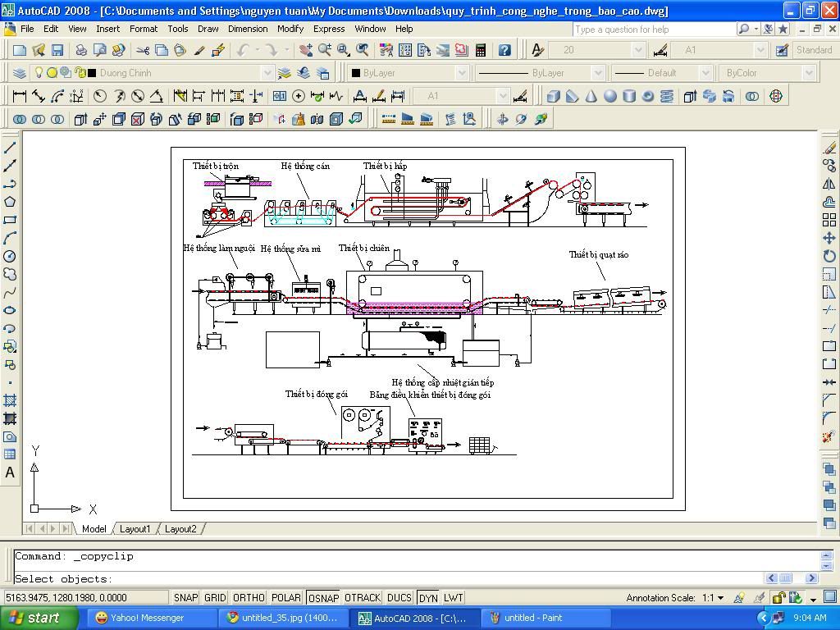The height and width of the screenshot is (630, 840).
Task: Select the Mirror modify tool
Action: (x=829, y=184)
